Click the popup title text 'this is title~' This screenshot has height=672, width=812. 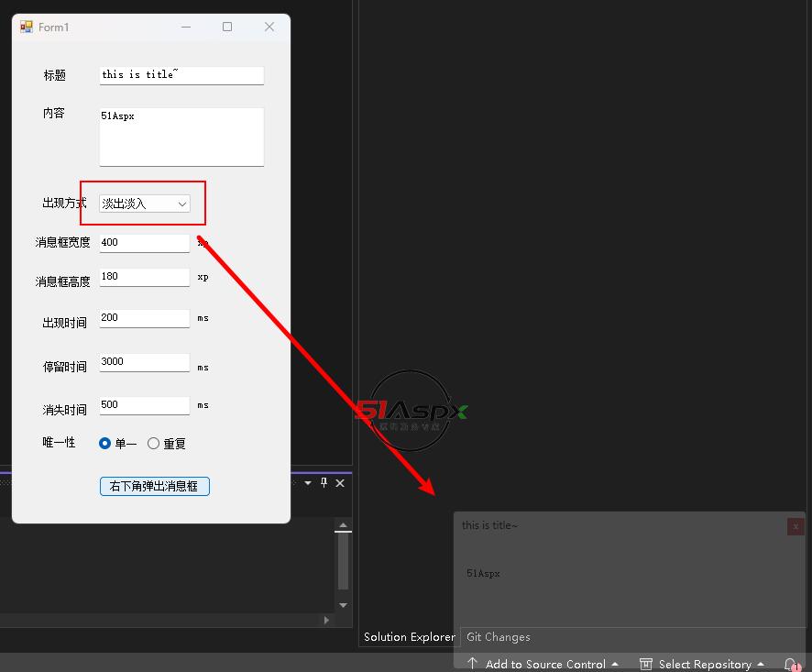coord(489,525)
